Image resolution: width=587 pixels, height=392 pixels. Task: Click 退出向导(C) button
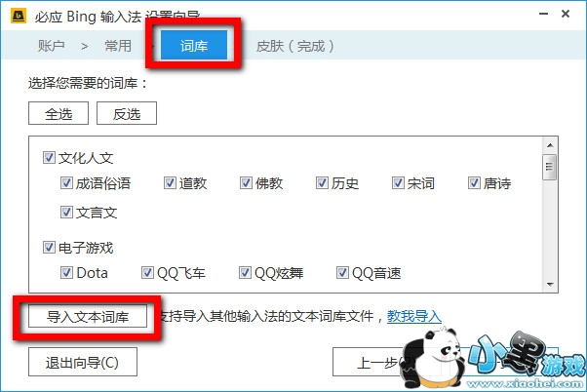click(x=83, y=362)
